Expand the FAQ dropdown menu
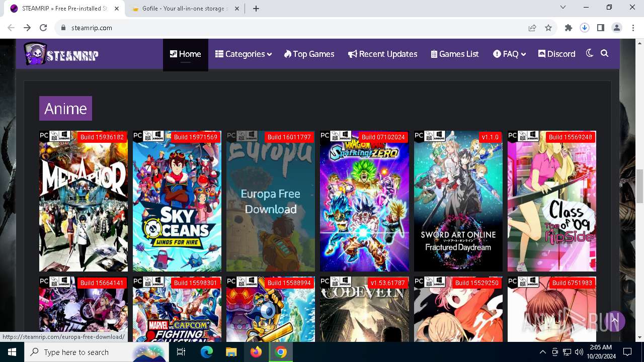The width and height of the screenshot is (644, 362). (510, 54)
